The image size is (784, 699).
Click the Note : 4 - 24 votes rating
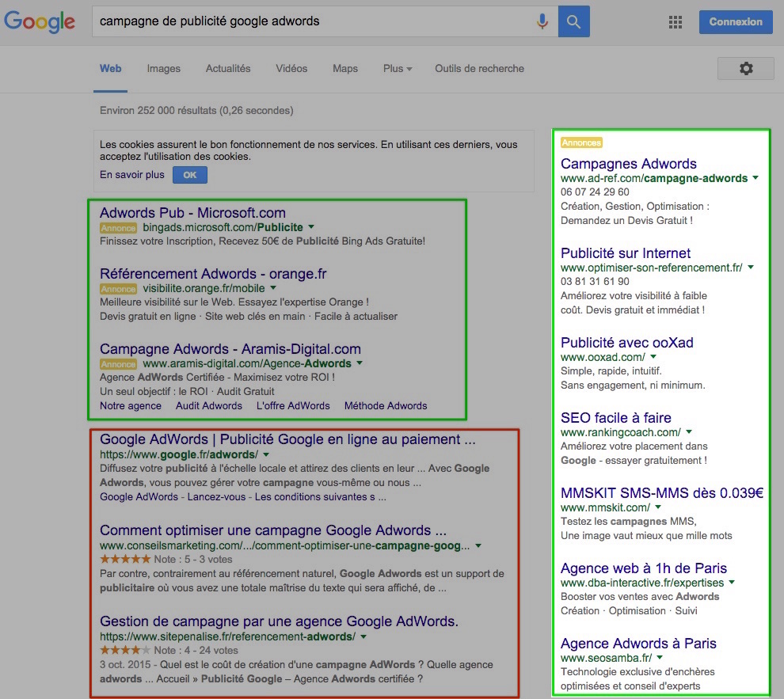click(x=169, y=650)
